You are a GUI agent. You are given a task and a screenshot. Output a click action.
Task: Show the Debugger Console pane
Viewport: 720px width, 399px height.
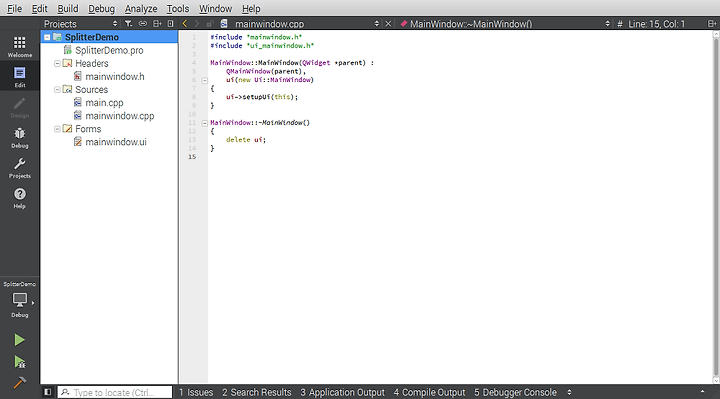click(x=515, y=393)
